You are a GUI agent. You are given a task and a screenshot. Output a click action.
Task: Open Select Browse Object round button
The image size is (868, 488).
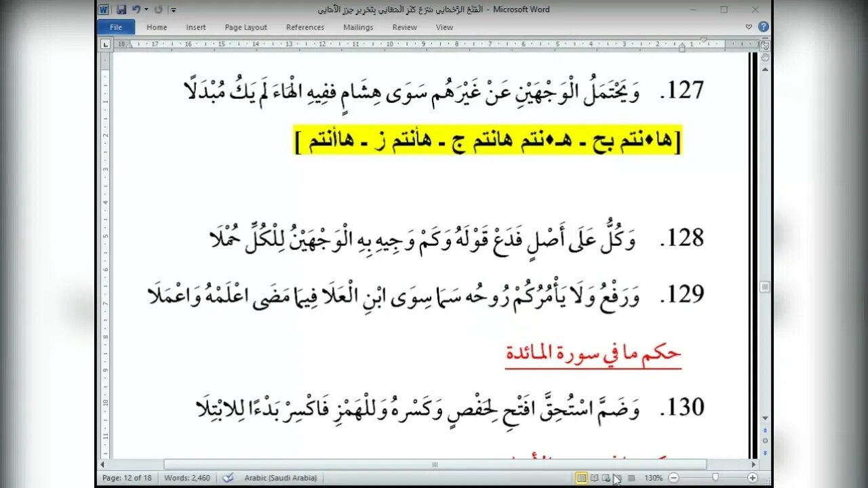[x=765, y=440]
